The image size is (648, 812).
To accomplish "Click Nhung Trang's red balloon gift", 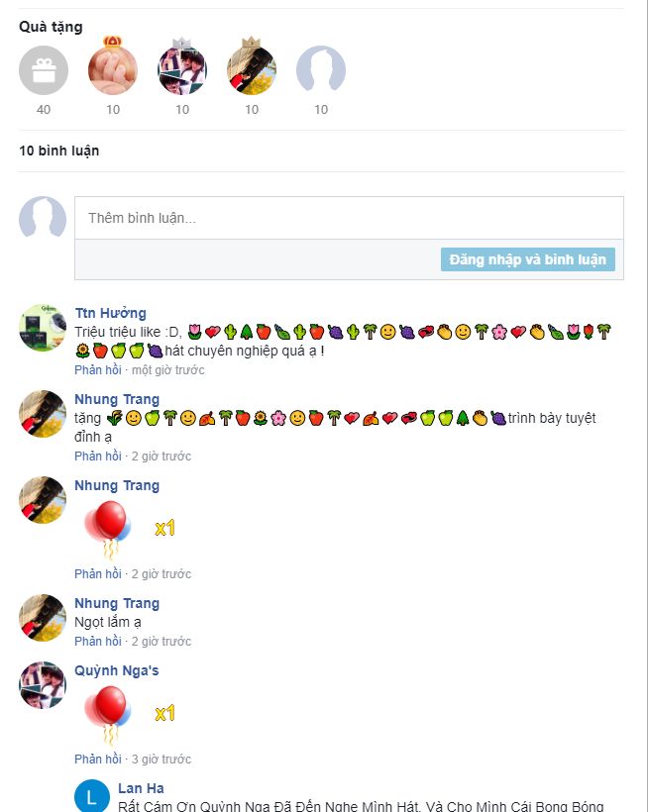I will click(x=108, y=529).
